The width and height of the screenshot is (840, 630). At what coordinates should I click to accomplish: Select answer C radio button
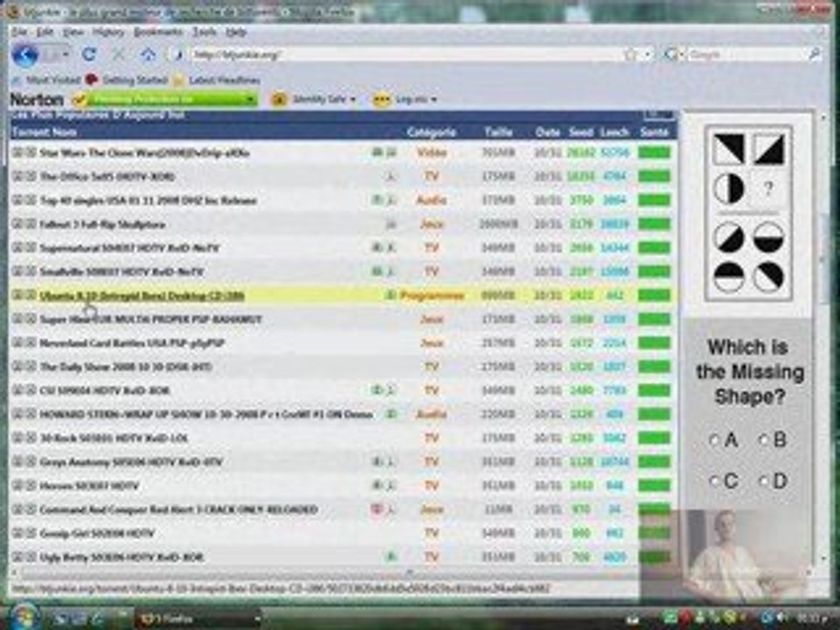(x=714, y=480)
